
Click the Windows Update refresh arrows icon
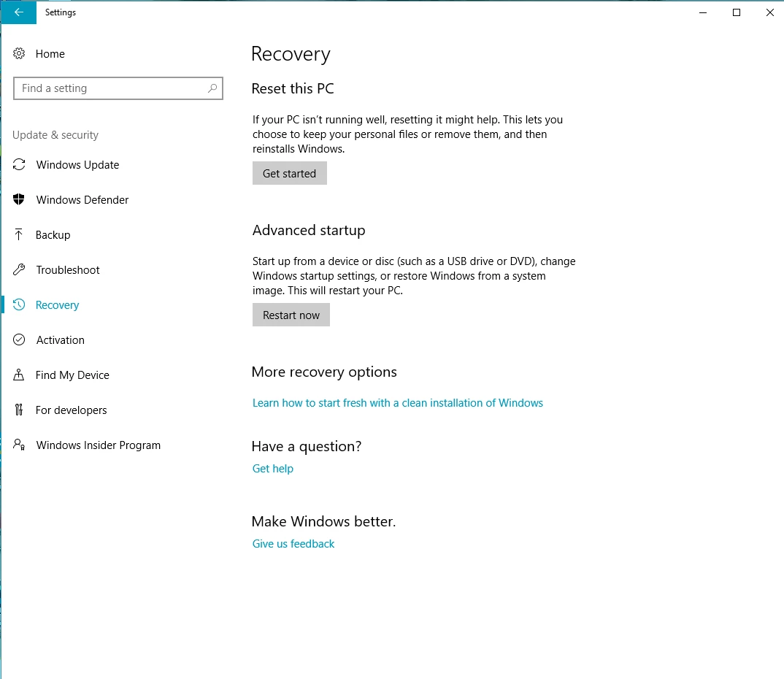pyautogui.click(x=19, y=164)
